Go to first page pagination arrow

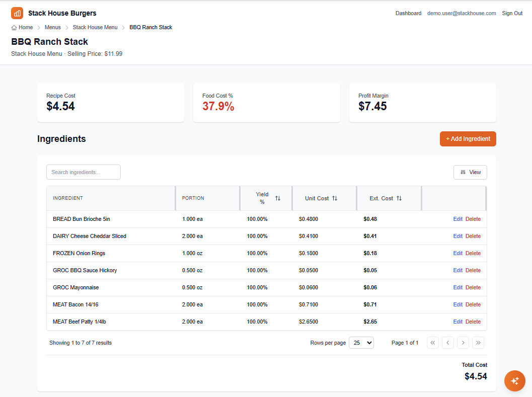tap(433, 343)
